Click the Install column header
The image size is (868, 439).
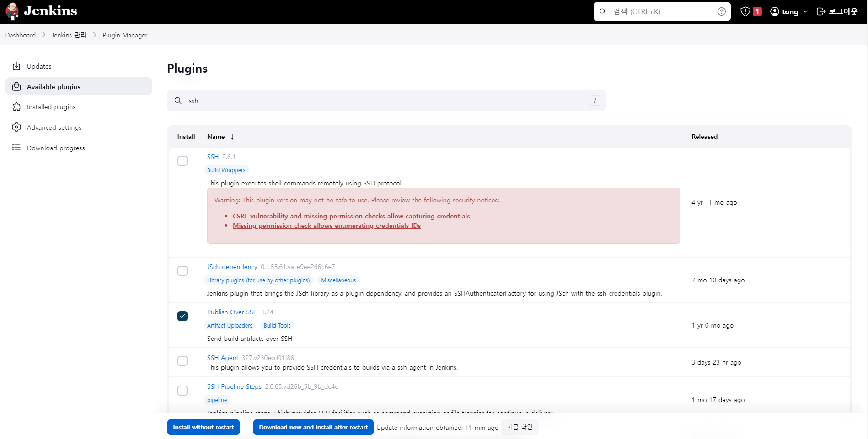click(186, 137)
